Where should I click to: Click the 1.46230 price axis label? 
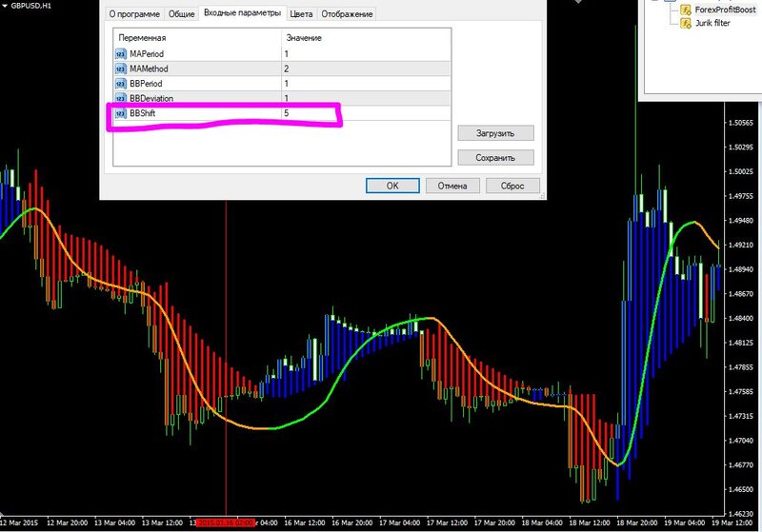tap(742, 514)
